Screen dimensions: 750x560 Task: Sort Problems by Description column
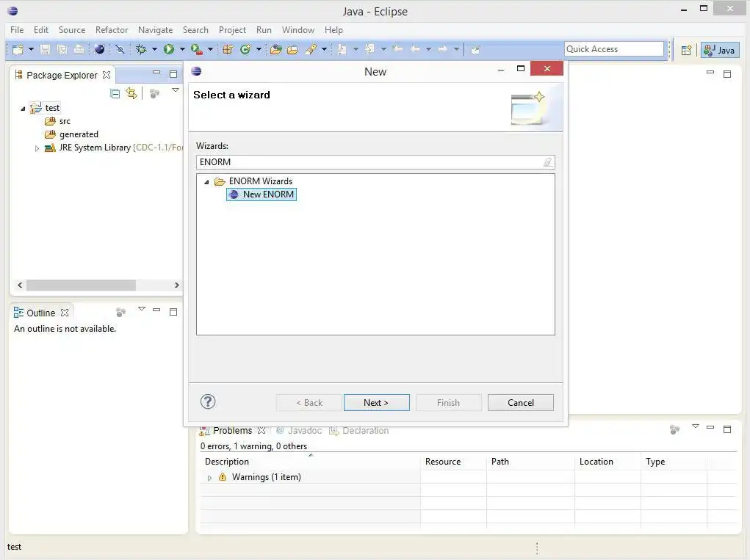click(x=310, y=462)
